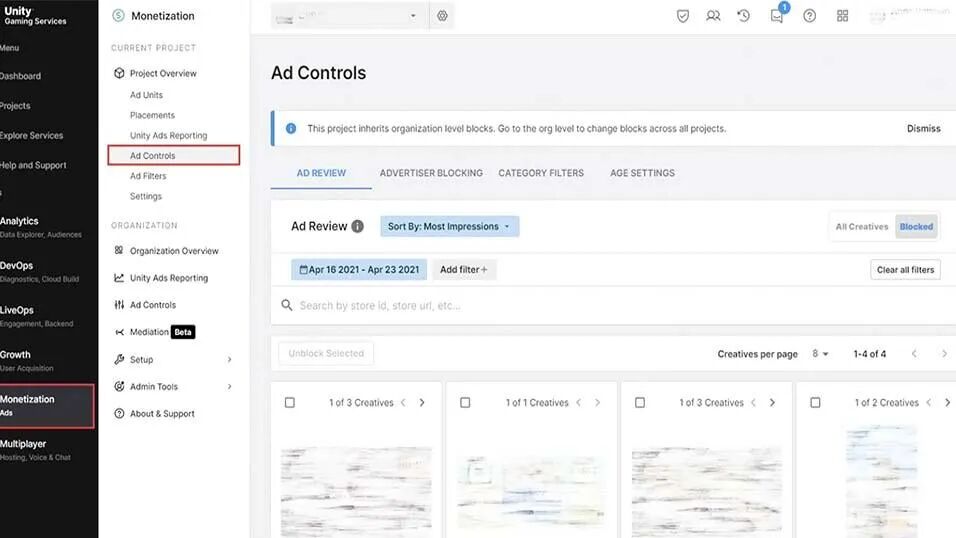Select the 1 of 1 Creatives checkbox
This screenshot has width=956, height=538.
point(465,403)
